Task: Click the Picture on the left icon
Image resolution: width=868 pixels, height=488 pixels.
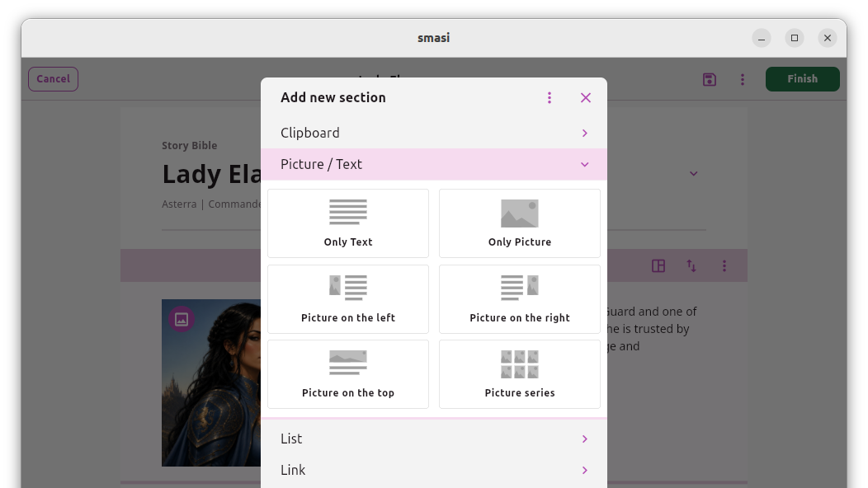Action: pyautogui.click(x=348, y=288)
